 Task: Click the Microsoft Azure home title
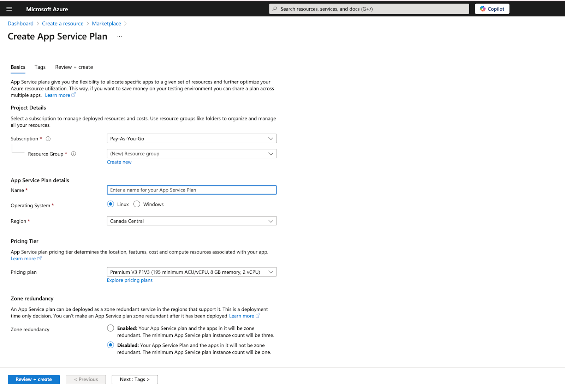point(47,9)
